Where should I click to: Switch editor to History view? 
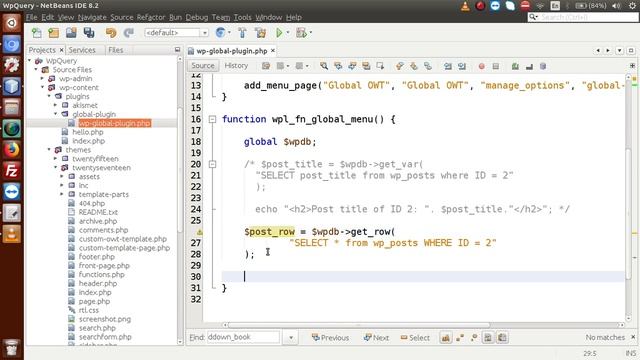point(236,65)
